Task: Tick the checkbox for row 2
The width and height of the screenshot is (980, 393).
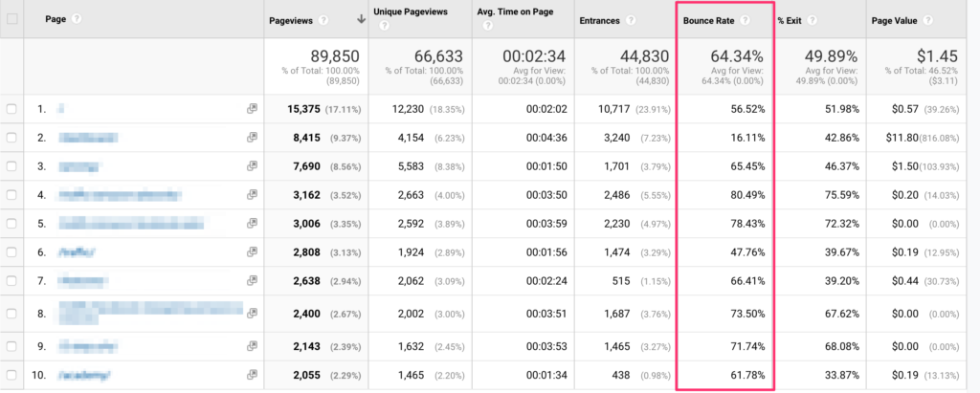Action: tap(11, 138)
